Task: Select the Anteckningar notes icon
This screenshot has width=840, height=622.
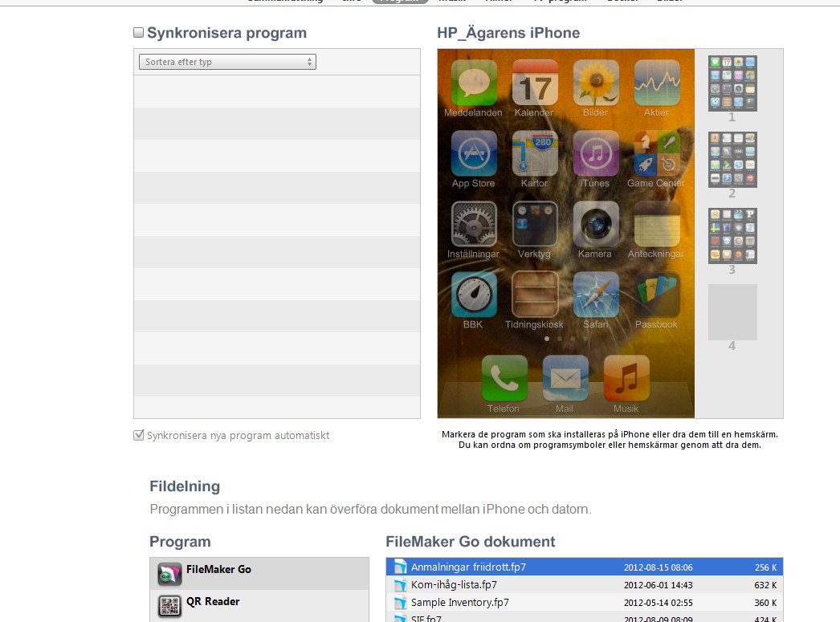Action: pos(657,224)
